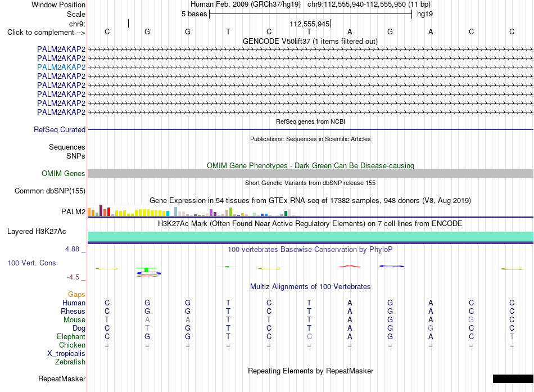The image size is (534, 392).
Task: Click the -4.5 lower conservation value
Action: point(73,277)
